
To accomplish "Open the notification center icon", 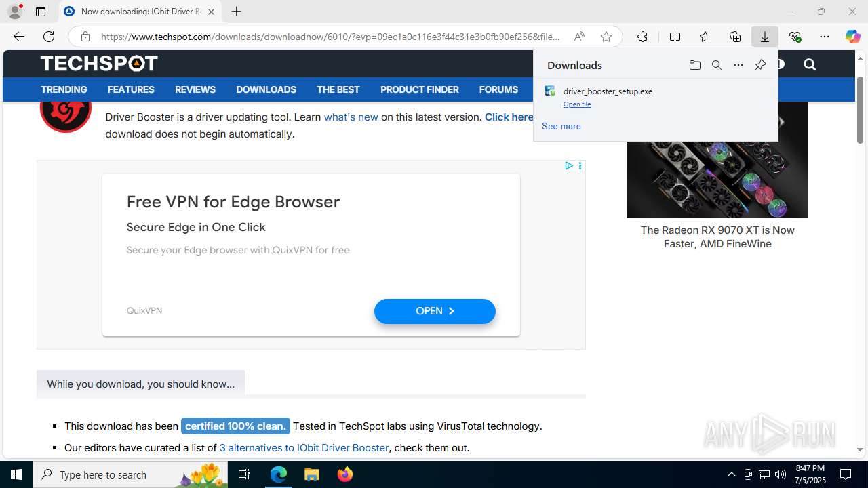I will [x=846, y=474].
